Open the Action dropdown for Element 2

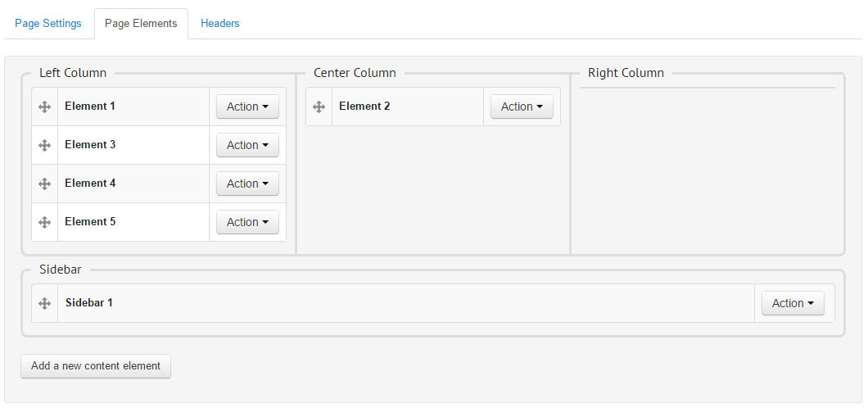[x=522, y=107]
